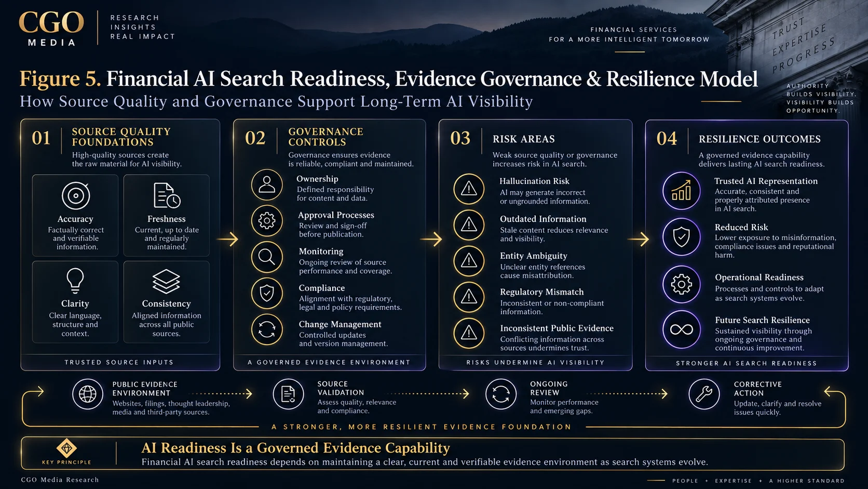This screenshot has height=489, width=868.
Task: Click "Financial Services for a More Intelligent Tomorrow"
Action: 629,34
